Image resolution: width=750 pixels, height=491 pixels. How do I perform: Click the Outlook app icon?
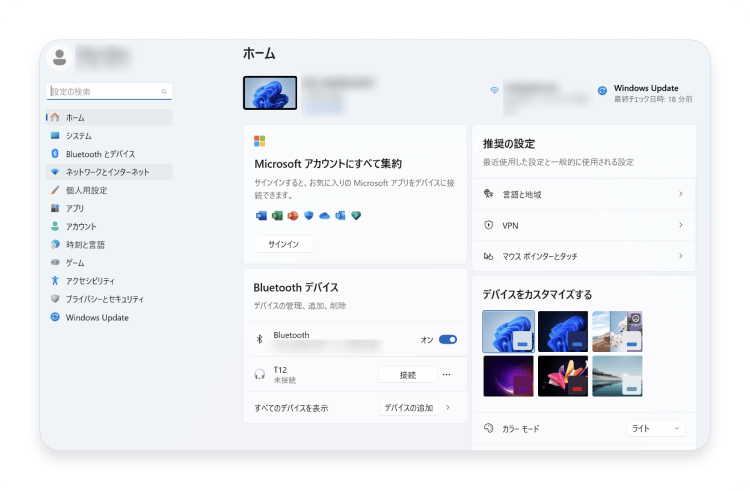340,216
